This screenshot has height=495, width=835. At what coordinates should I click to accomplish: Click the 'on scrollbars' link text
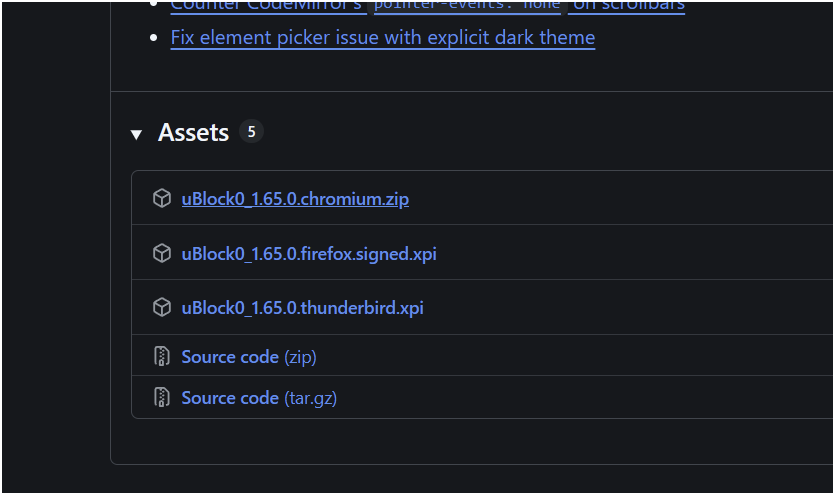click(628, 6)
